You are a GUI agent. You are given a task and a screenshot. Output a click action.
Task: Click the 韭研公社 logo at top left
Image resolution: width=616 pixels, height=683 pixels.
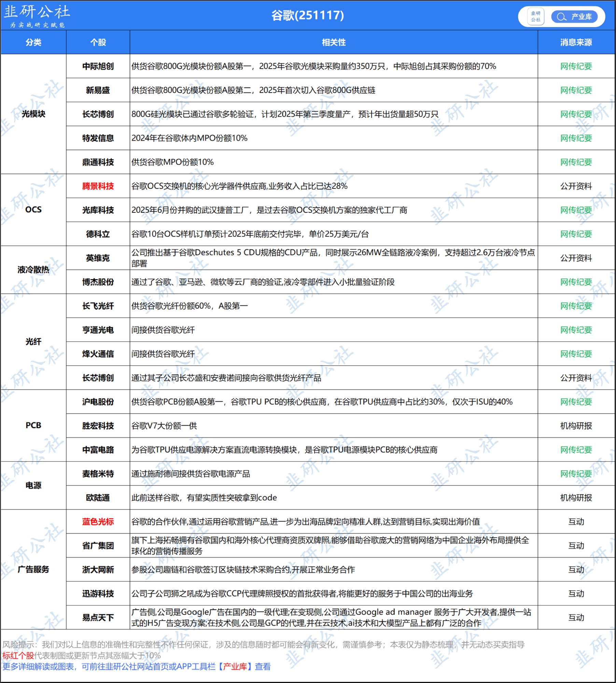tap(37, 15)
